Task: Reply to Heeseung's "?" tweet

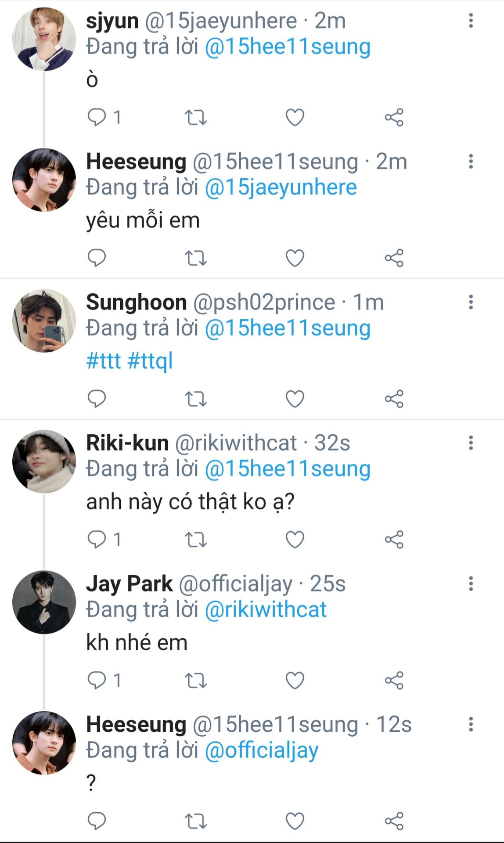Action: pos(97,821)
